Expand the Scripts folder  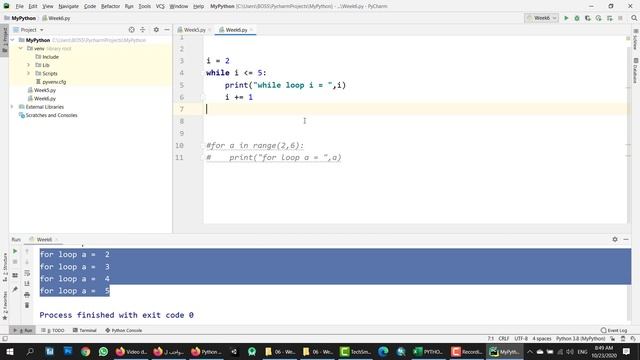[x=29, y=73]
